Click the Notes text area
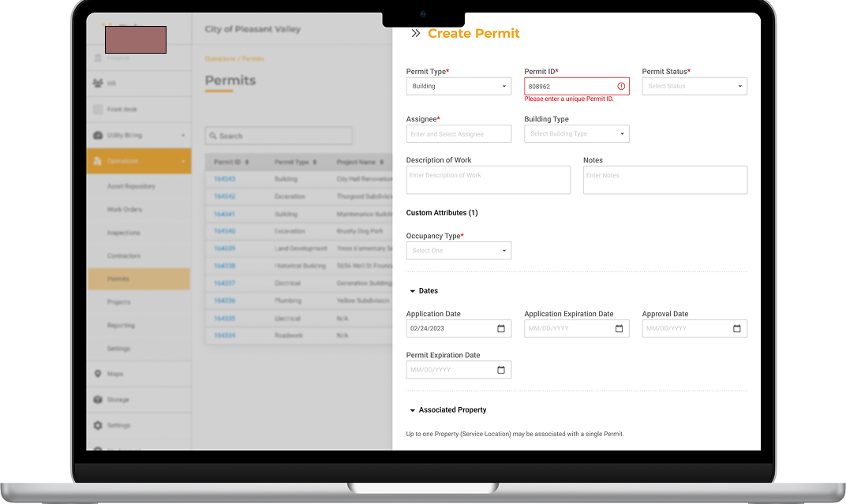Screen dimensions: 846x504 tap(665, 180)
